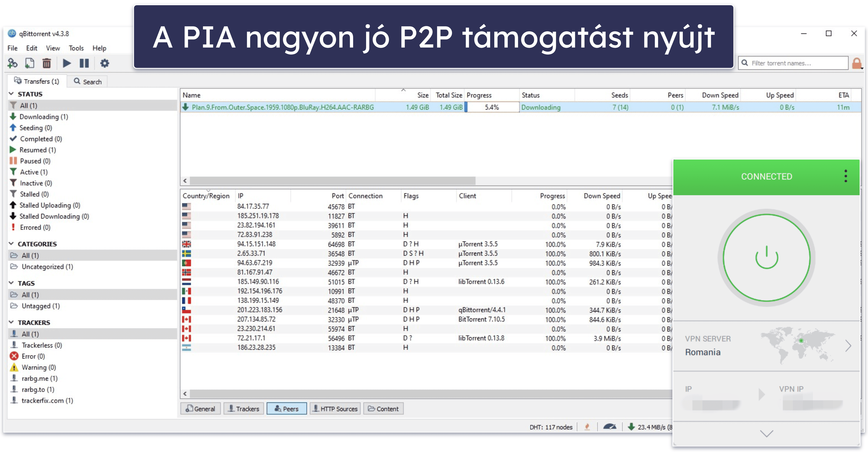Sort peers by Country/Region column
868x452 pixels.
point(208,196)
